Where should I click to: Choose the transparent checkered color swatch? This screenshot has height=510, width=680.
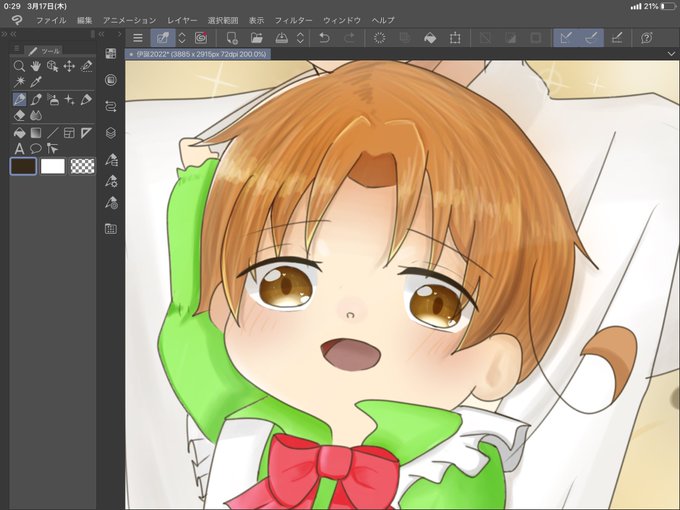pyautogui.click(x=82, y=166)
